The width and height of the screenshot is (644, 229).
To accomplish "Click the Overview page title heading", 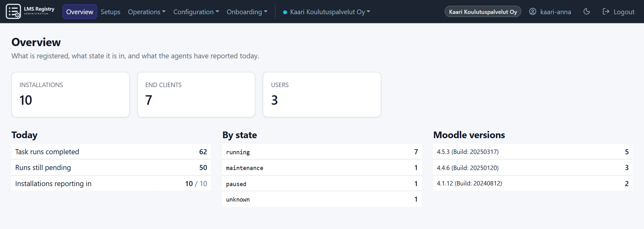I will 36,42.
